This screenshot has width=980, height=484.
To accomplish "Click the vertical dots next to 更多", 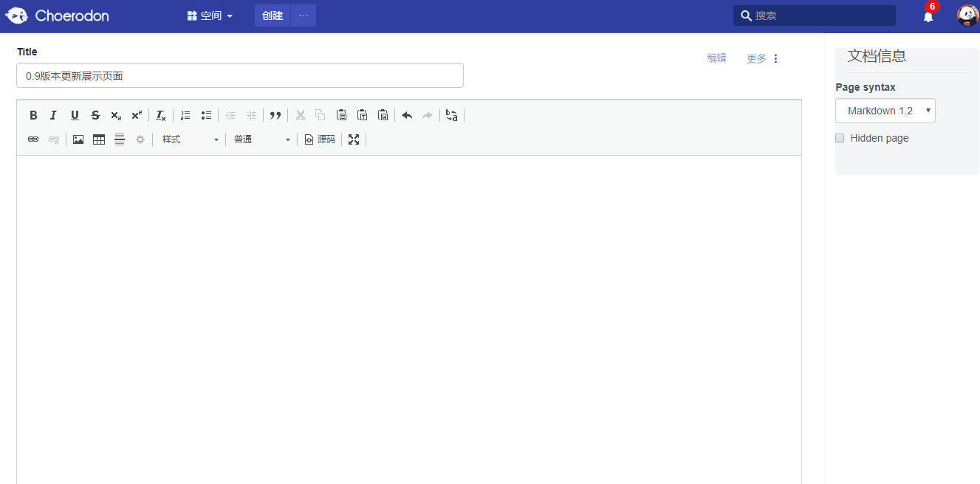I will [775, 59].
